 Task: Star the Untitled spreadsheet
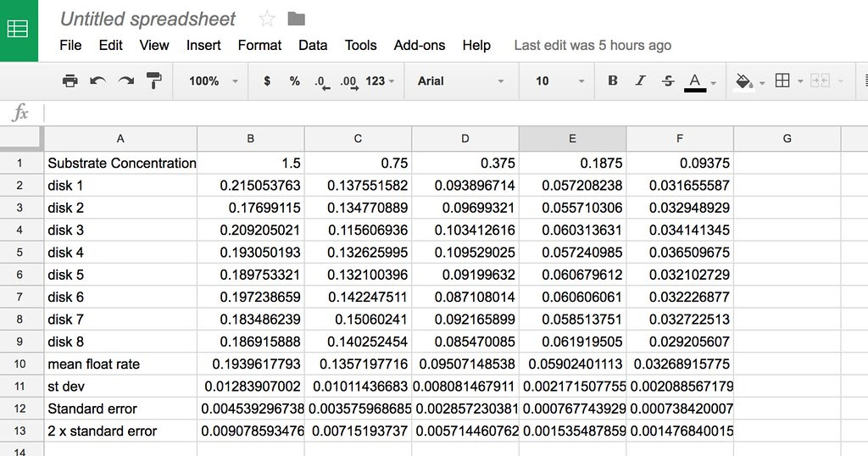(x=267, y=19)
